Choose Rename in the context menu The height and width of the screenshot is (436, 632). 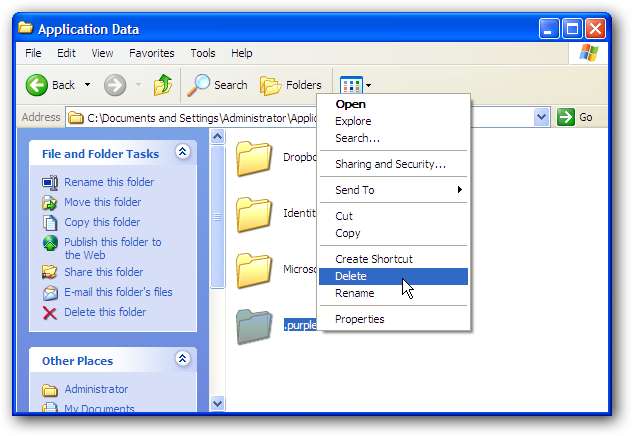point(393,293)
